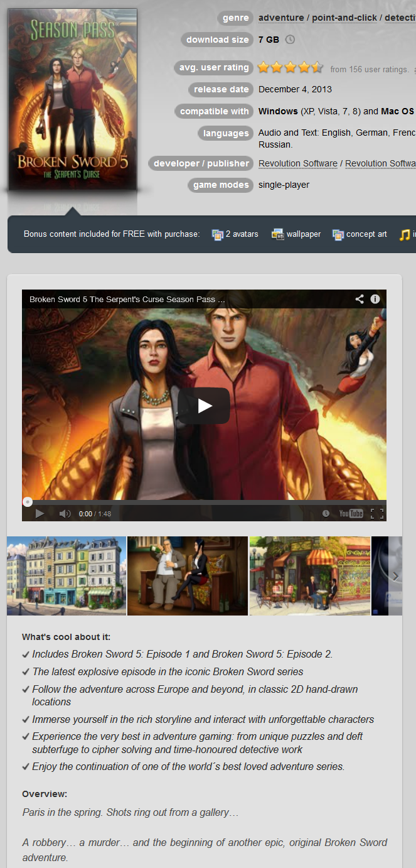This screenshot has width=416, height=868.
Task: Open the screenshot with two characters on couch
Action: [x=188, y=576]
